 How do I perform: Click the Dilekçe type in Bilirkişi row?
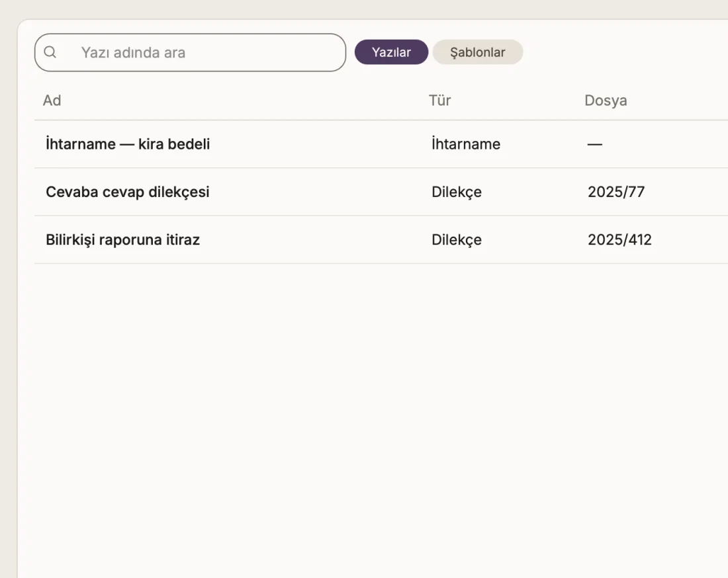tap(457, 239)
